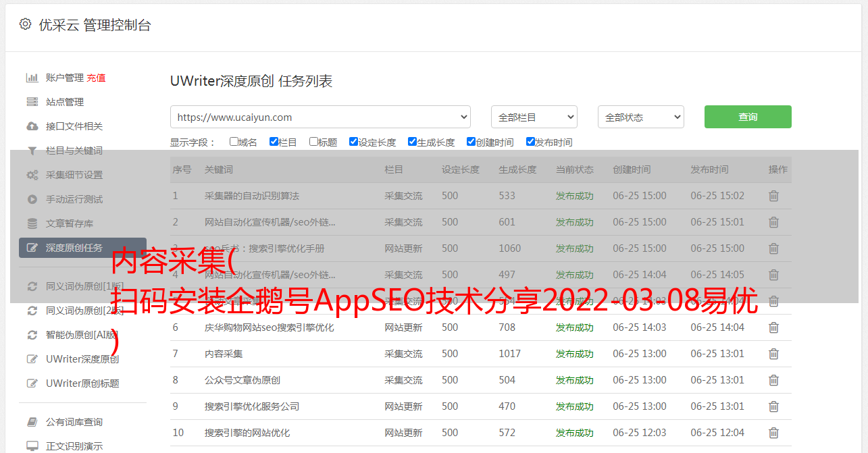The height and width of the screenshot is (453, 868).
Task: Click trash icon for row 10 搜索引擎的网站优化
Action: click(x=773, y=433)
